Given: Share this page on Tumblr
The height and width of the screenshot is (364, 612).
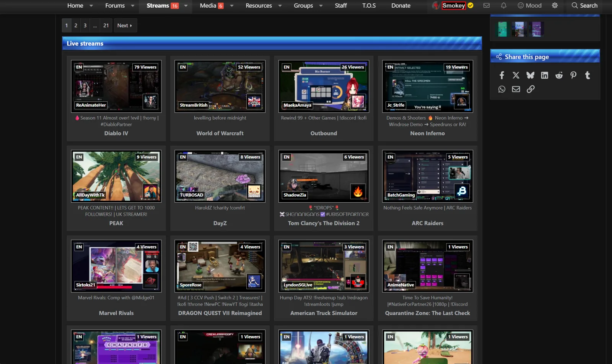Looking at the screenshot, I should 588,75.
